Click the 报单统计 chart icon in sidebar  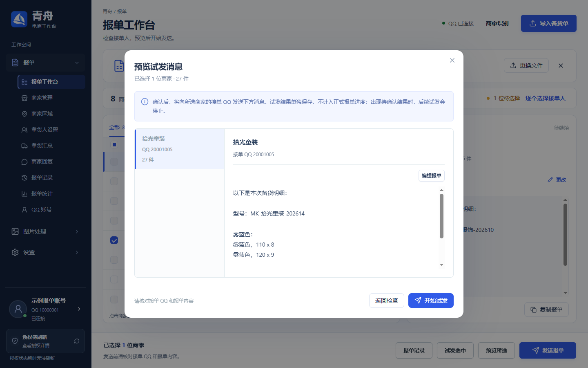click(24, 193)
